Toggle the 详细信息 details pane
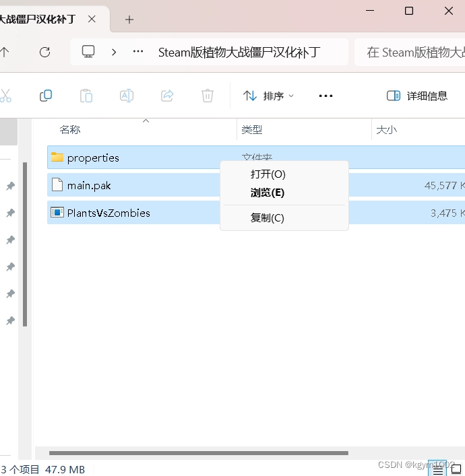The image size is (465, 476). [x=417, y=96]
